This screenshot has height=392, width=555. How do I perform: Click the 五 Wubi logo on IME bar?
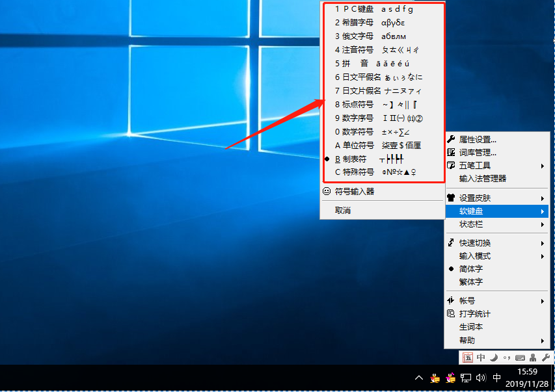click(467, 358)
